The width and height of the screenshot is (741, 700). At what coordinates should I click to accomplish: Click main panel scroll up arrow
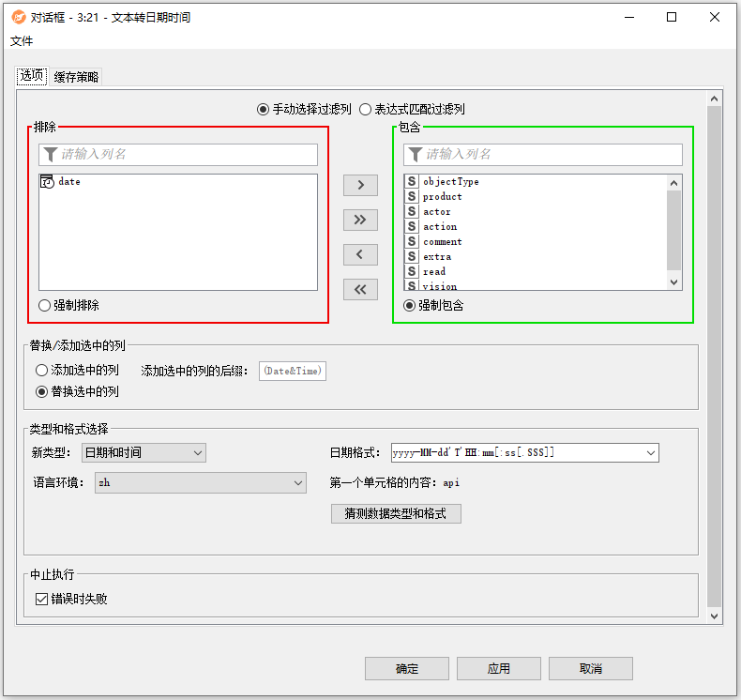tap(714, 99)
